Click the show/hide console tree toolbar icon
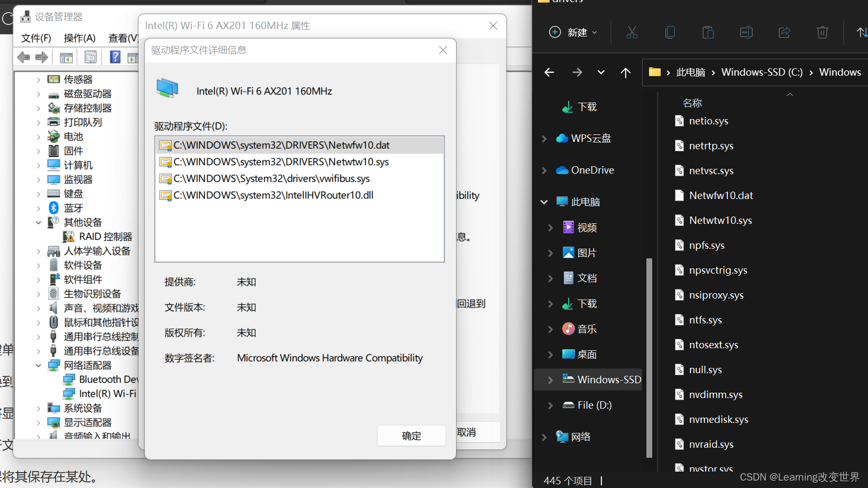 pos(66,57)
